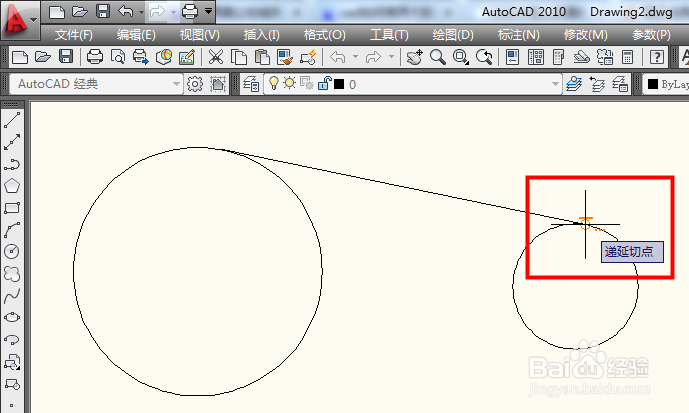This screenshot has height=413, width=689.
Task: Open the 视图(V) menu
Action: point(199,34)
